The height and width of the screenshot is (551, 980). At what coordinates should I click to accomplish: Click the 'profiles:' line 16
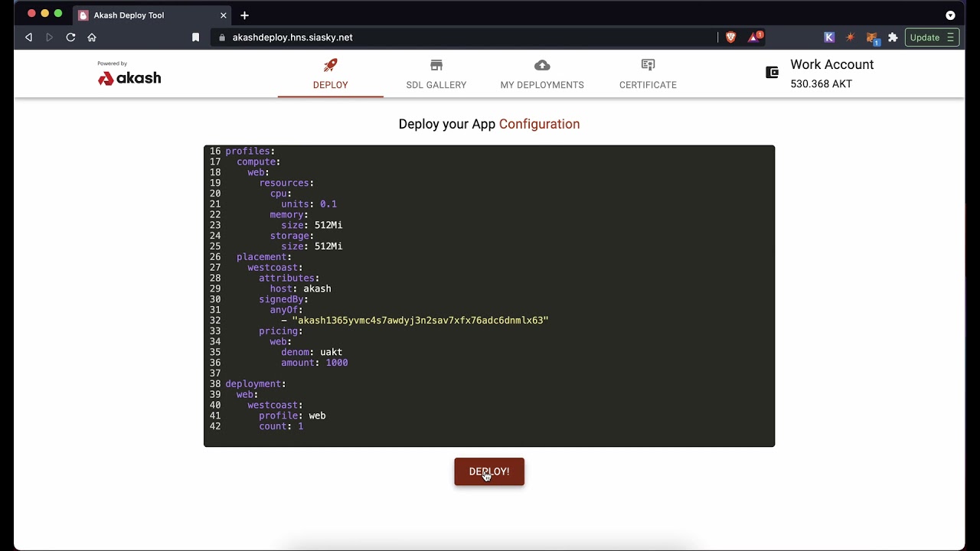point(250,152)
